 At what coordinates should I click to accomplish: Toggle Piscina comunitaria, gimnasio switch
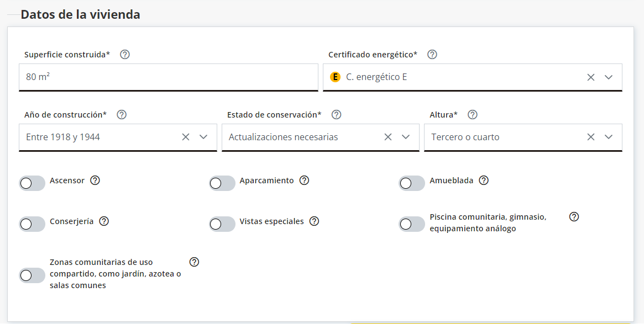click(x=412, y=224)
